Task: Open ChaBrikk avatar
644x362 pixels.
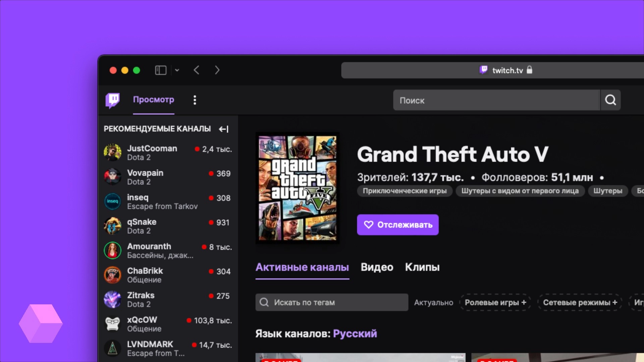Action: pyautogui.click(x=112, y=275)
